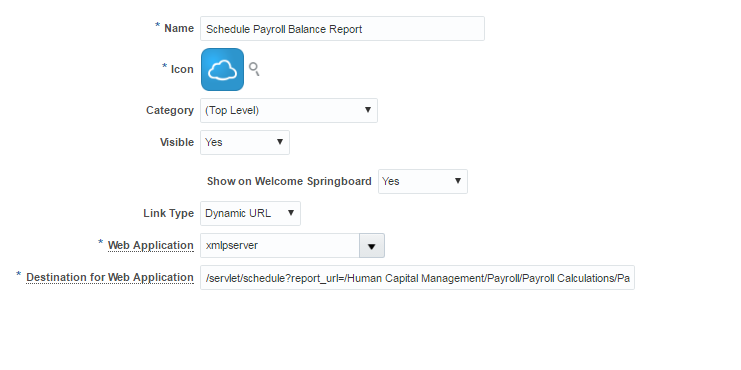
Task: Click the Name field with Schedule Payroll
Action: (x=343, y=29)
